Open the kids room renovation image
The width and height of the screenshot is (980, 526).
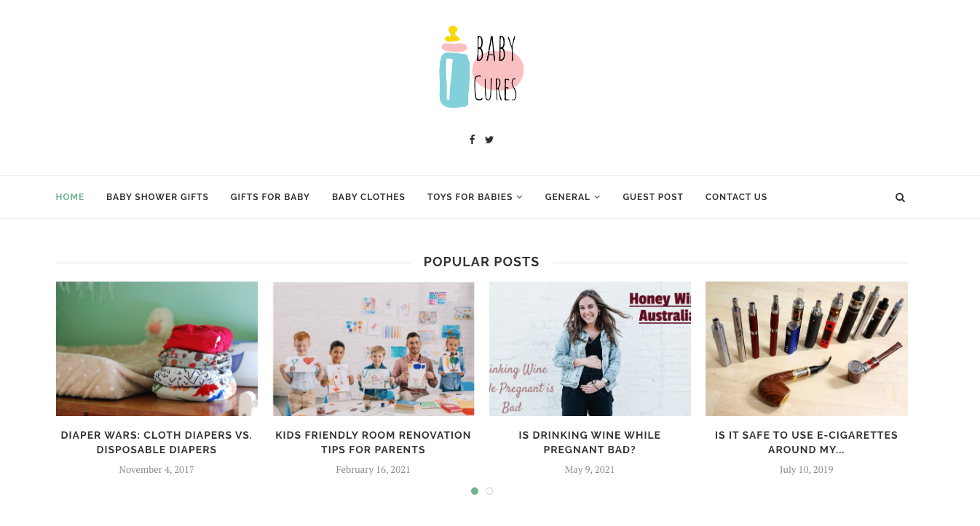[x=374, y=349]
